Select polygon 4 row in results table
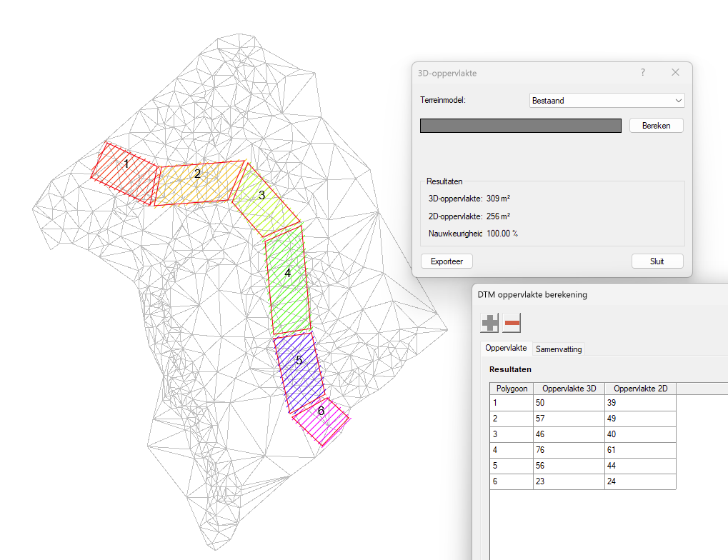The image size is (728, 560). [x=583, y=450]
